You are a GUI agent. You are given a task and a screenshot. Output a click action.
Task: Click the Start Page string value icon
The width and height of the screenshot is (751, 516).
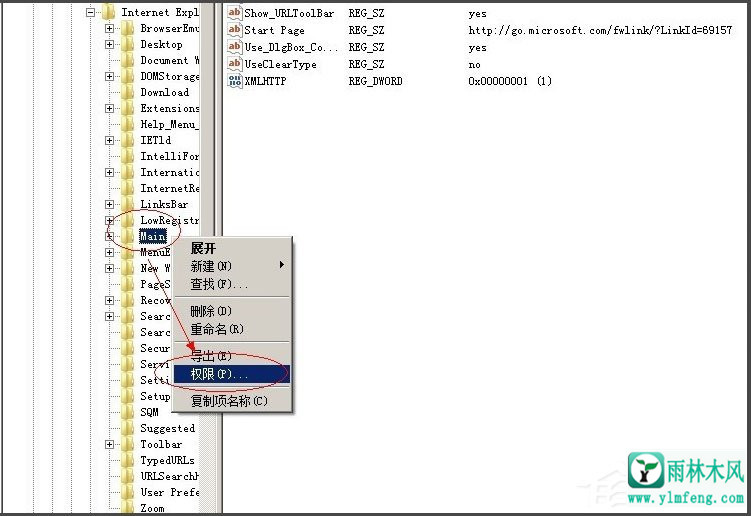[234, 30]
